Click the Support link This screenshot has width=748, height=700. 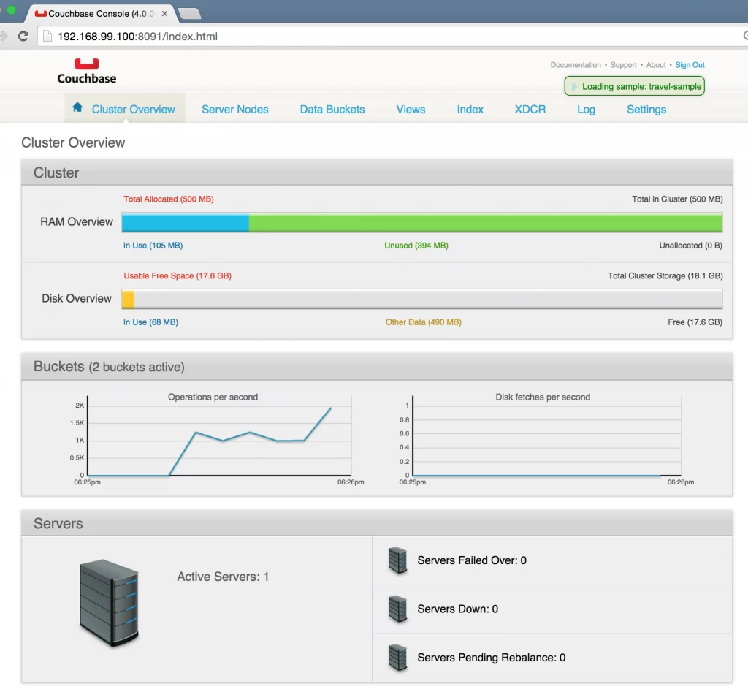coord(623,65)
